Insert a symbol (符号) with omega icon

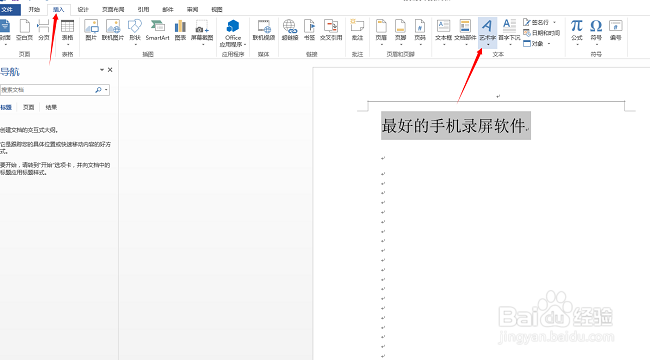596,32
